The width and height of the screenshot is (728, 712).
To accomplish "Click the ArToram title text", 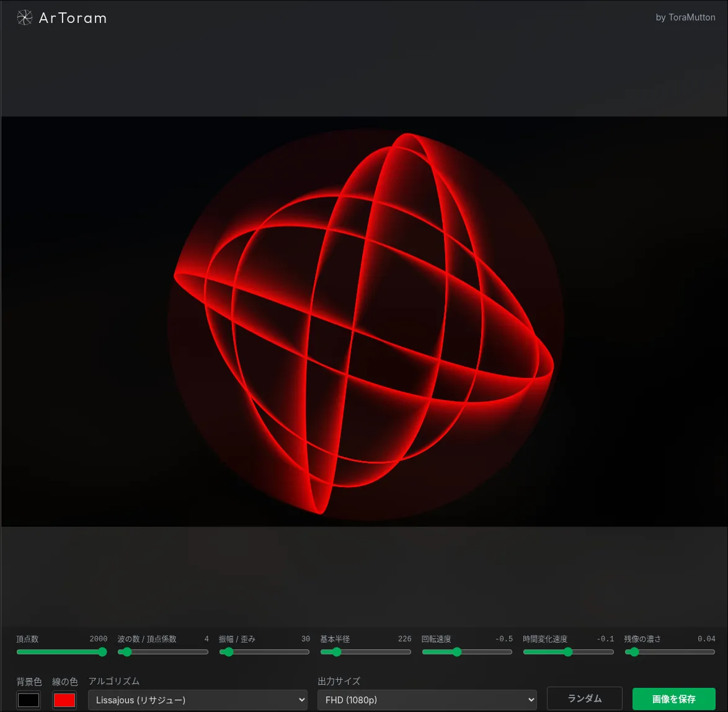I will point(73,18).
